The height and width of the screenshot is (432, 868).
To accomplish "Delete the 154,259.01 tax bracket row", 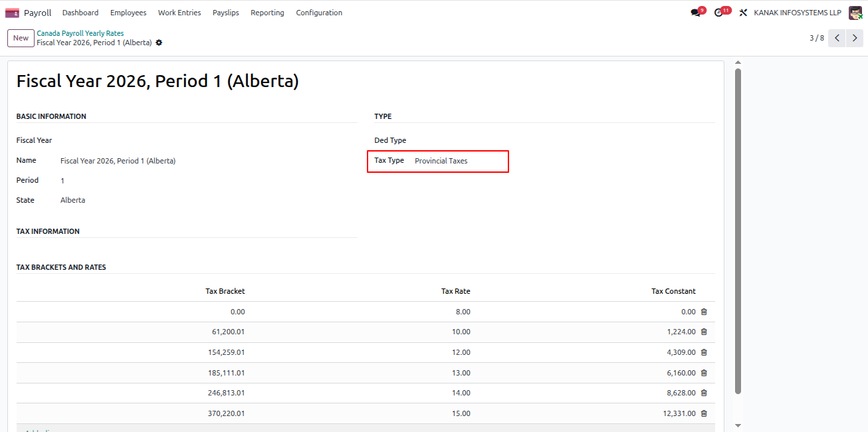I will pyautogui.click(x=704, y=352).
